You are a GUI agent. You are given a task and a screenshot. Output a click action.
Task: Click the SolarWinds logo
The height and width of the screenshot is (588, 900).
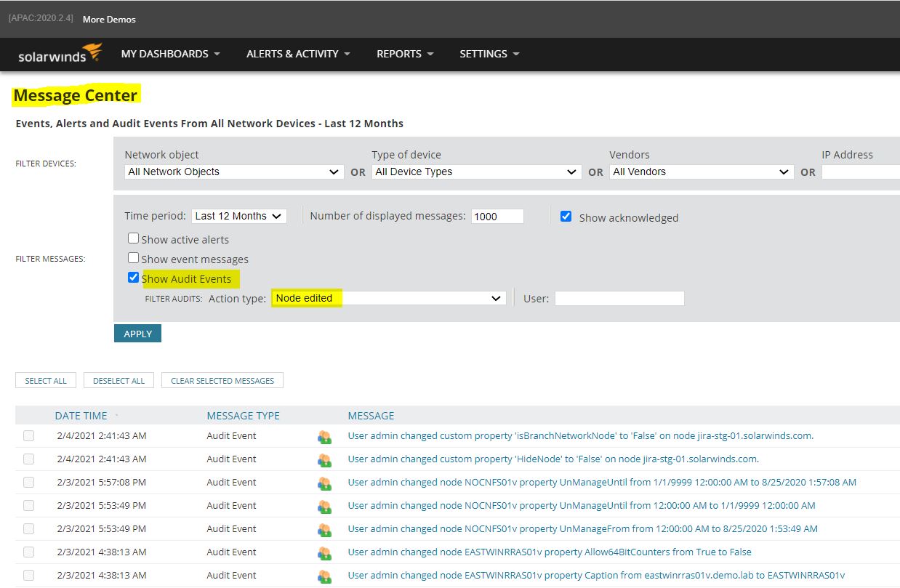pyautogui.click(x=60, y=55)
